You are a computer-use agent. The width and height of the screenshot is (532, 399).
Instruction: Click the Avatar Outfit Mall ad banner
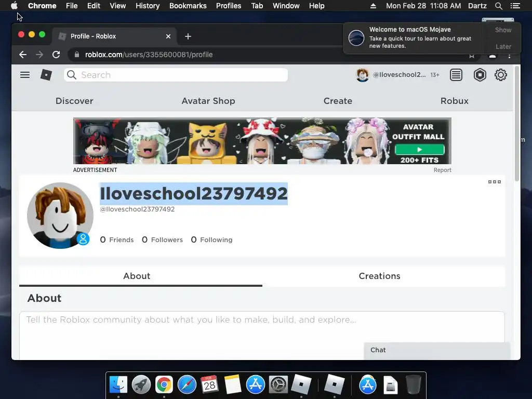(x=262, y=141)
